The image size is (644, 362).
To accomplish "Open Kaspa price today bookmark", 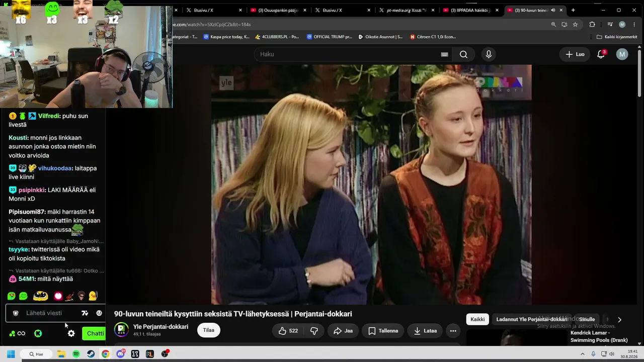I will pyautogui.click(x=226, y=37).
